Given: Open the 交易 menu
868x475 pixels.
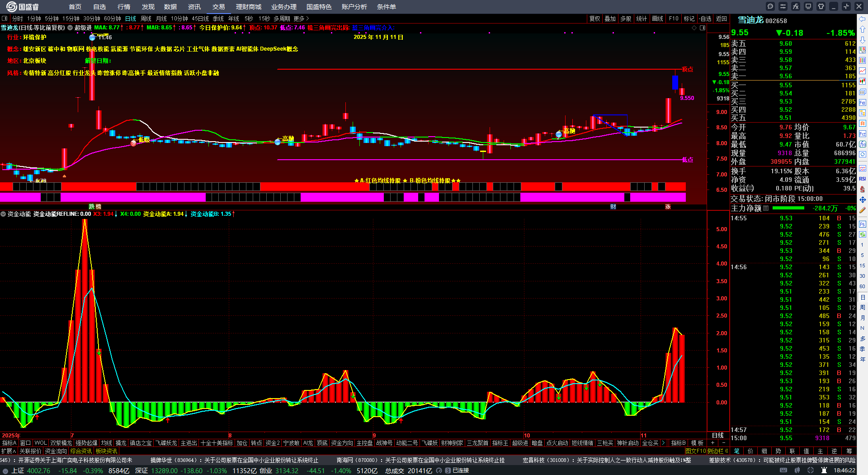Looking at the screenshot, I should (x=219, y=7).
